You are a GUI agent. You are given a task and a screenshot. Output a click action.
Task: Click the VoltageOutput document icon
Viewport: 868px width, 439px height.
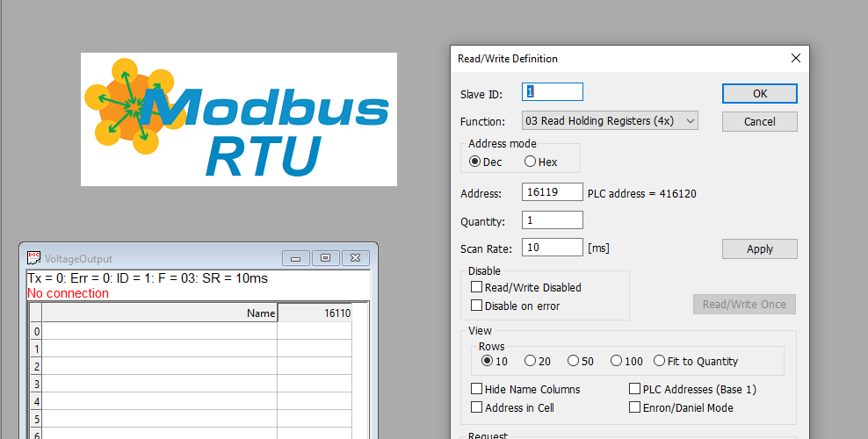[x=33, y=258]
